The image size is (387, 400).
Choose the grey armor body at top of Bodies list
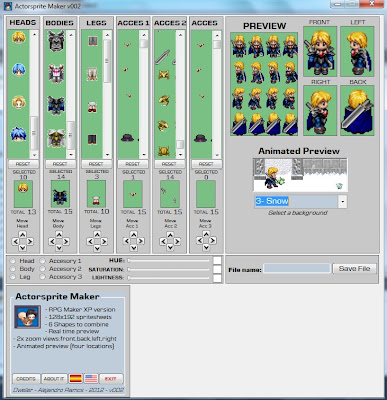point(56,41)
